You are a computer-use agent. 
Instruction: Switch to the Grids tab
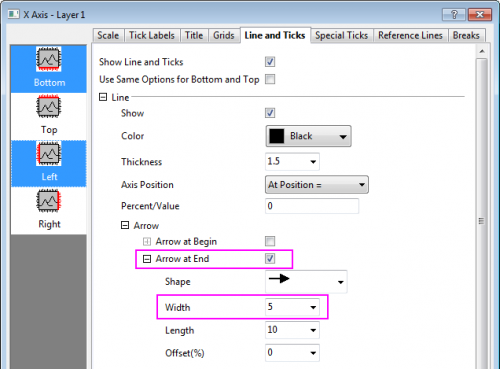[224, 35]
